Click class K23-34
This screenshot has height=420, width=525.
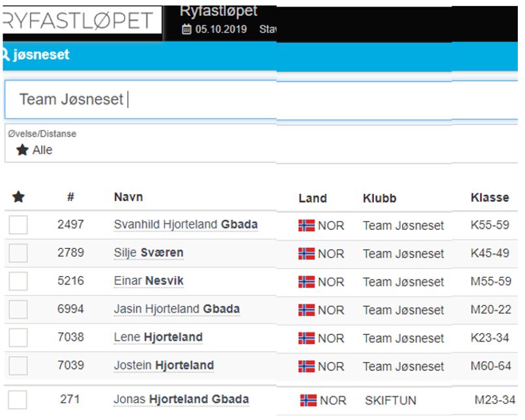point(490,338)
